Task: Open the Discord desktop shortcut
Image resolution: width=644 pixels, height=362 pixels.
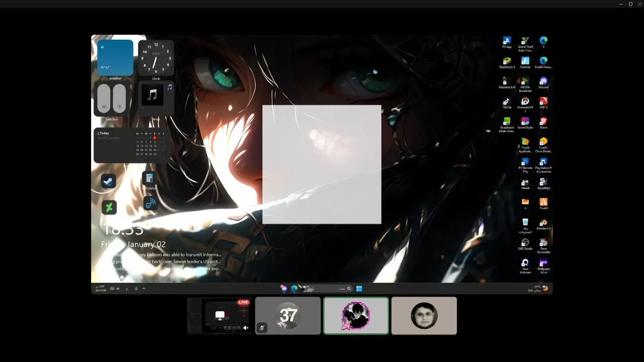Action: pyautogui.click(x=543, y=83)
